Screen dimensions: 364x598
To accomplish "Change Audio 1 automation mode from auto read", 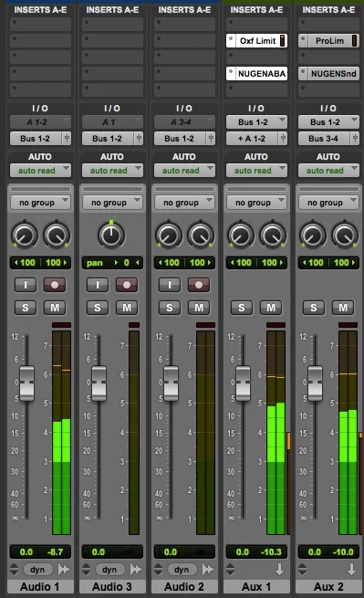I will pyautogui.click(x=40, y=171).
